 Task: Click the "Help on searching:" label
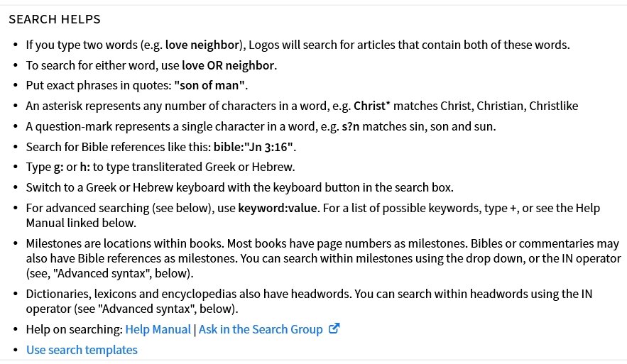(x=75, y=329)
